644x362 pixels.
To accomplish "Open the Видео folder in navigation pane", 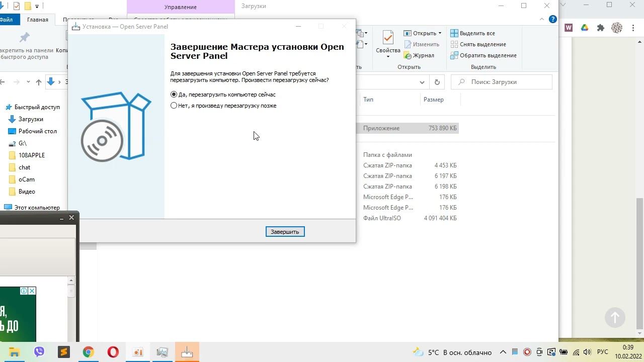I will [23, 192].
